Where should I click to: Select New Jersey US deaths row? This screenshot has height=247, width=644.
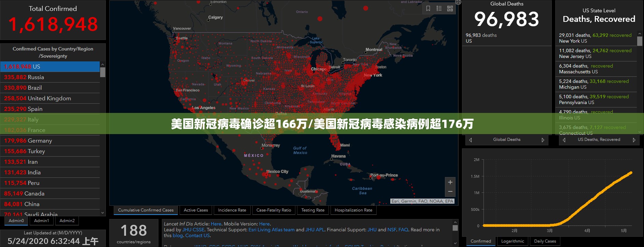click(598, 53)
